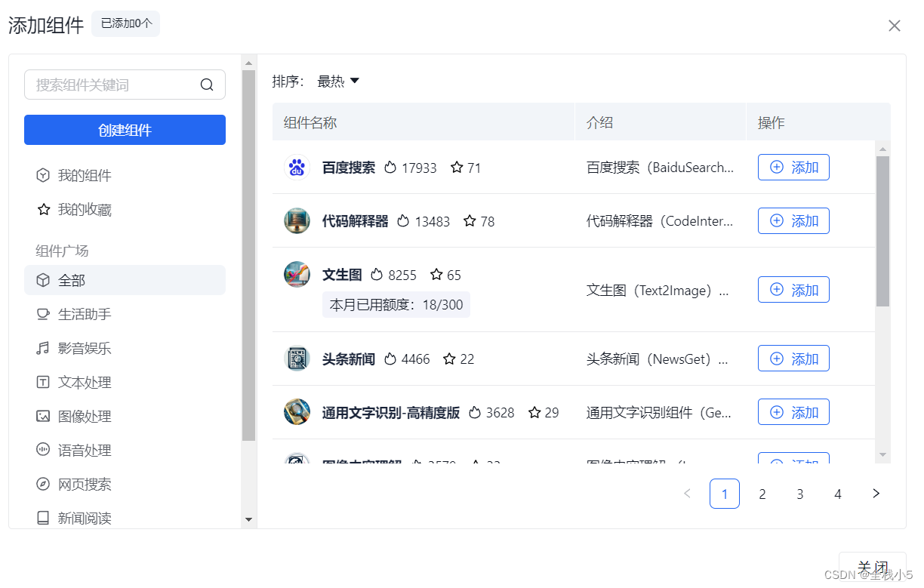The image size is (924, 588).
Task: Click the compass icon beside 网页搜索
Action: click(43, 484)
